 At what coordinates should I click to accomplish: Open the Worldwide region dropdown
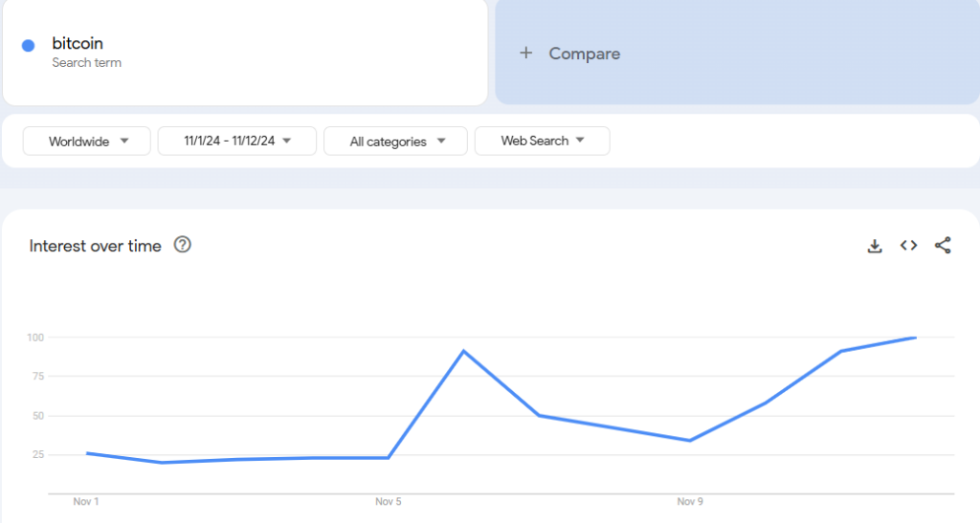(x=87, y=142)
